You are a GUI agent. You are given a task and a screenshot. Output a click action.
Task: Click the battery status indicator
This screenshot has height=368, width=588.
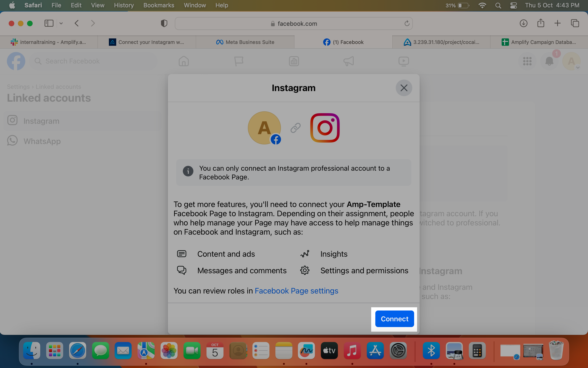pos(457,5)
